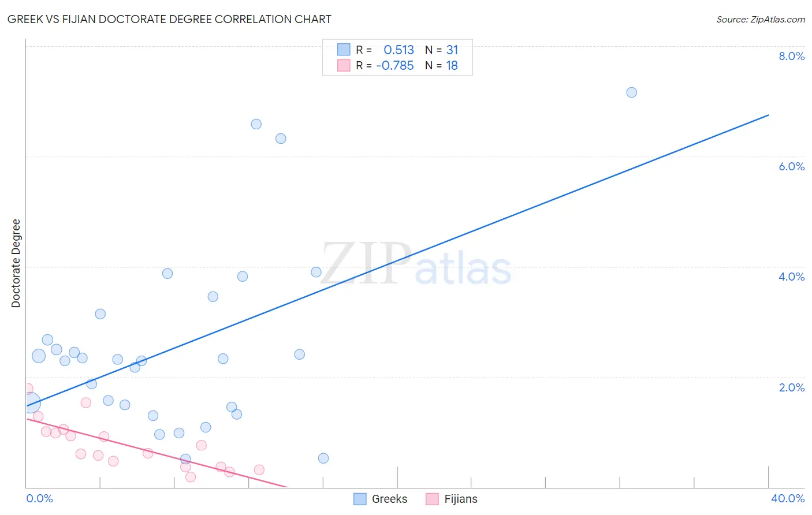
Task: Toggle the Fijians series legend label
Action: [461, 499]
